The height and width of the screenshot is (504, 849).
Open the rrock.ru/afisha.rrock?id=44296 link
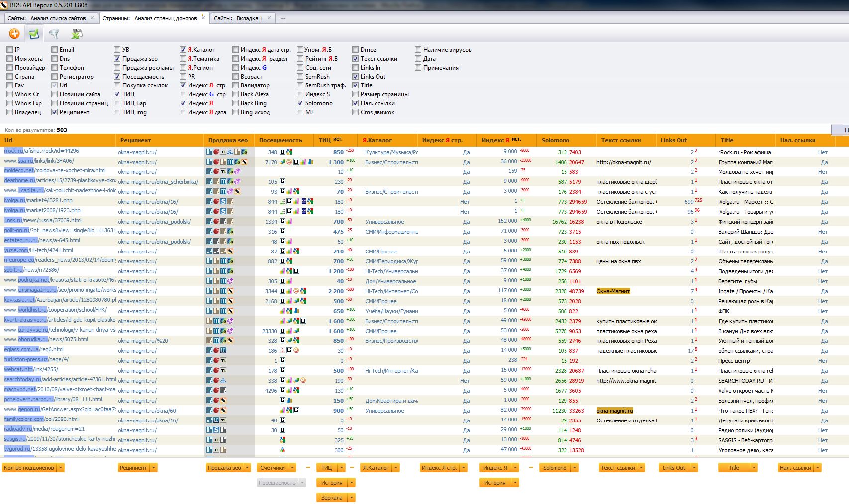tap(42, 151)
